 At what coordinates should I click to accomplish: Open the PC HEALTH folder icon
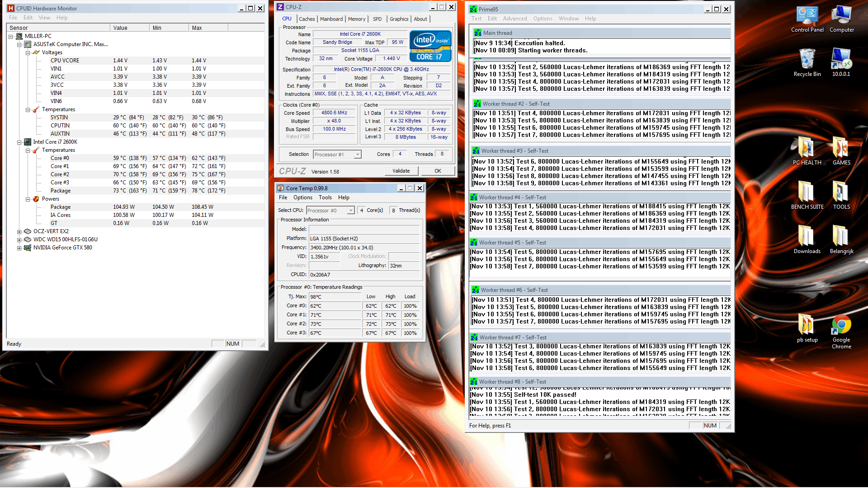coord(807,151)
